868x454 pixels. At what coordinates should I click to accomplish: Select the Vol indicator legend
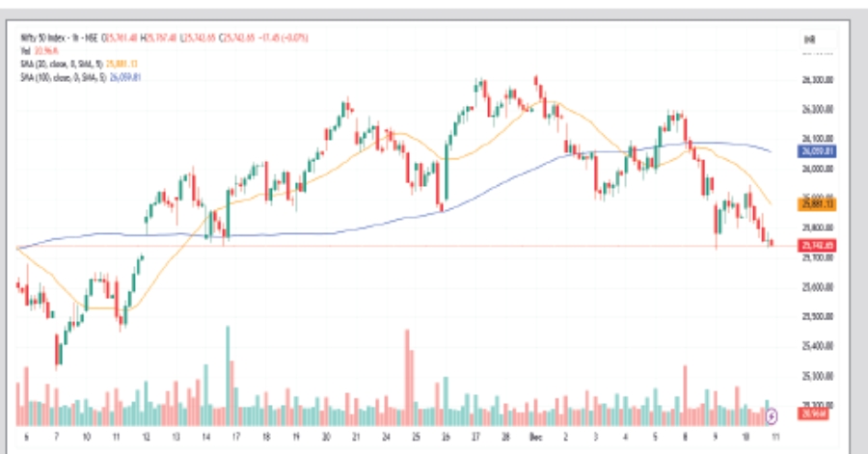coord(25,48)
